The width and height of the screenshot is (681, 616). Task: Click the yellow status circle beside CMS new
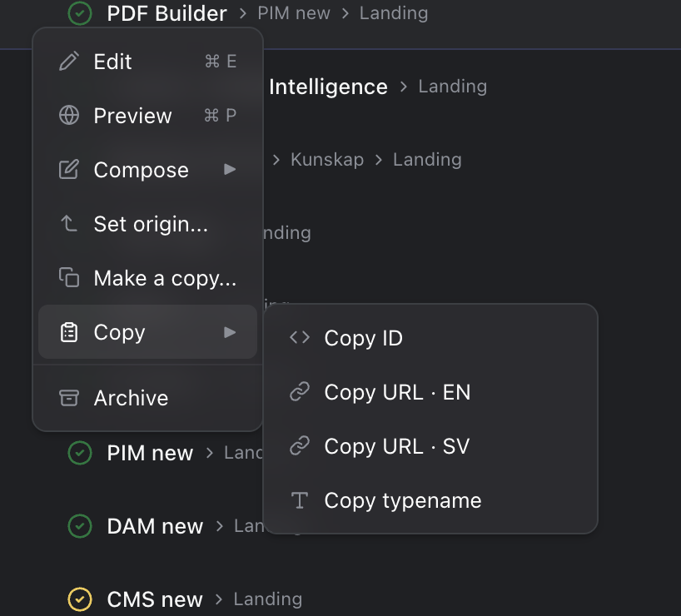pyautogui.click(x=80, y=599)
